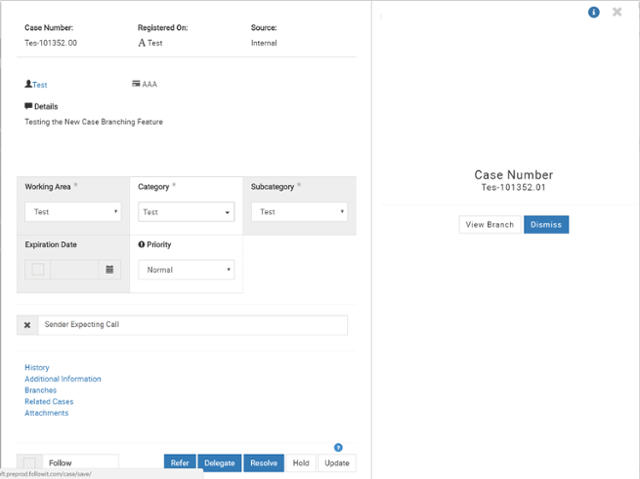Image resolution: width=640 pixels, height=479 pixels.
Task: Click the Details speech bubble icon
Action: click(x=29, y=106)
